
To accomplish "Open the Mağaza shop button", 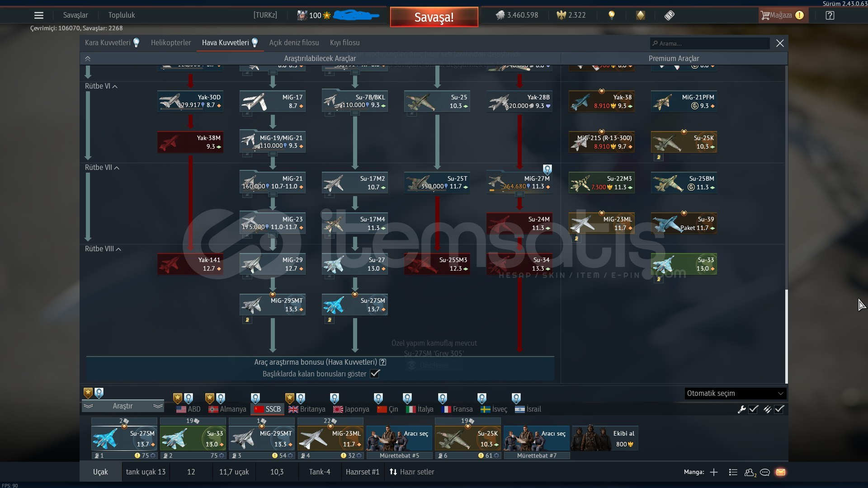I will [783, 15].
